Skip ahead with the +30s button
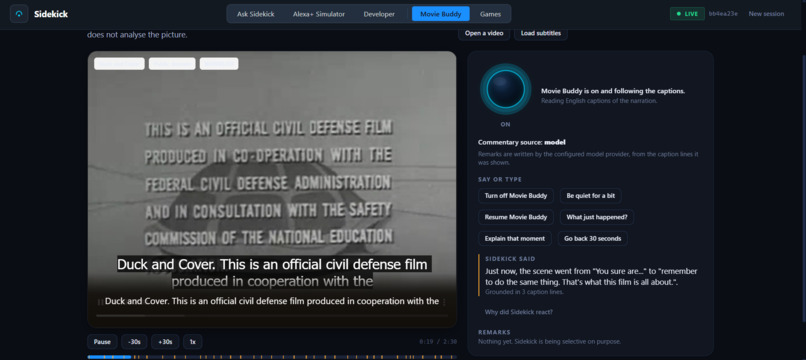Viewport: 806px width, 360px height. tap(165, 342)
